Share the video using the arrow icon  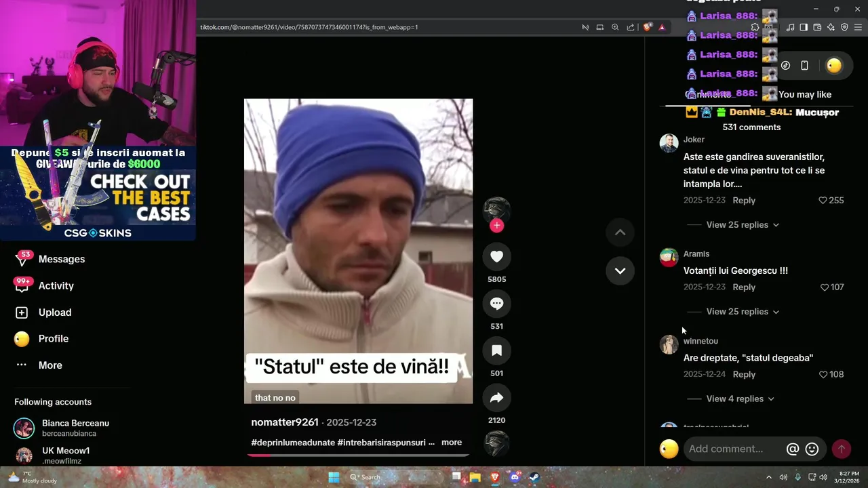click(x=496, y=398)
